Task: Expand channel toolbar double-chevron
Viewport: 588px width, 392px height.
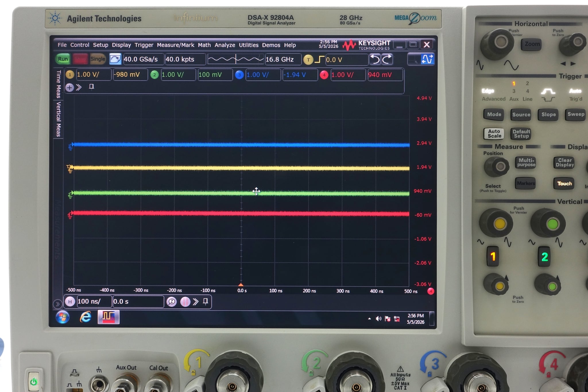Action: click(79, 87)
